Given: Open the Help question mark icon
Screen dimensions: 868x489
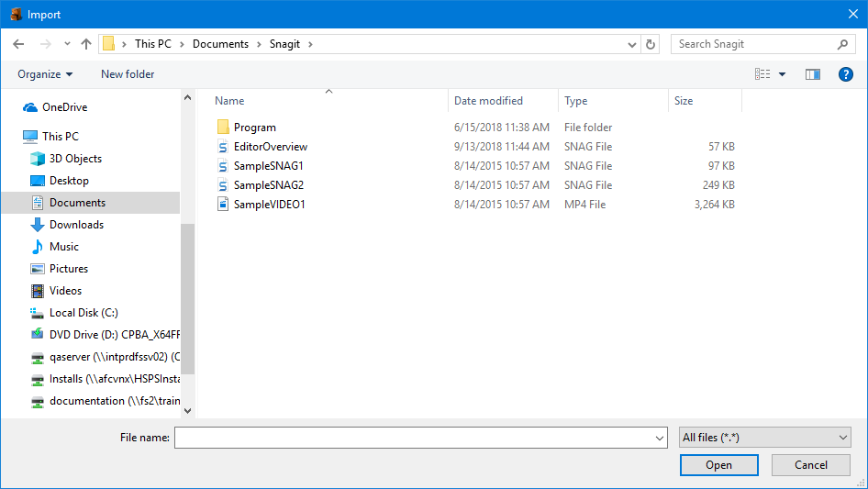Looking at the screenshot, I should (845, 74).
